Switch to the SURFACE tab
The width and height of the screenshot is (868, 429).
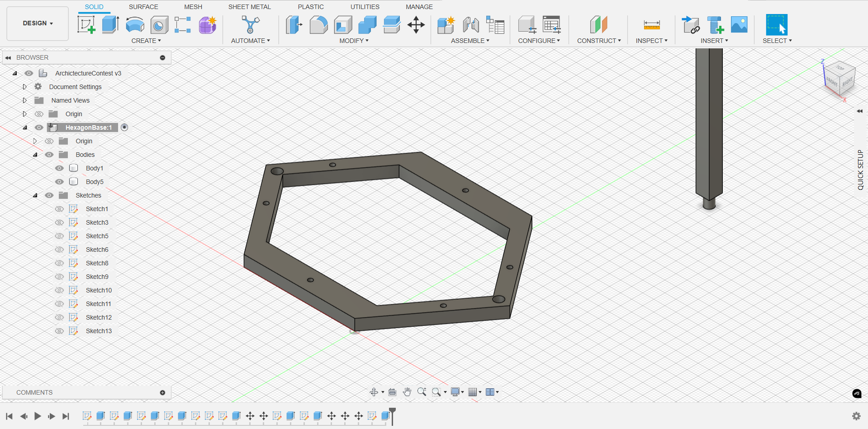(x=143, y=7)
